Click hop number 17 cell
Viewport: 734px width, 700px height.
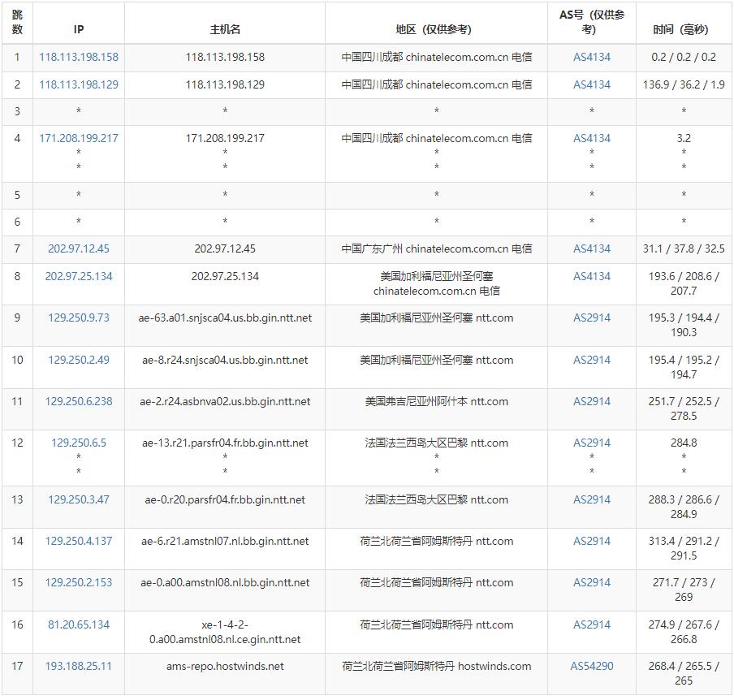(x=17, y=674)
